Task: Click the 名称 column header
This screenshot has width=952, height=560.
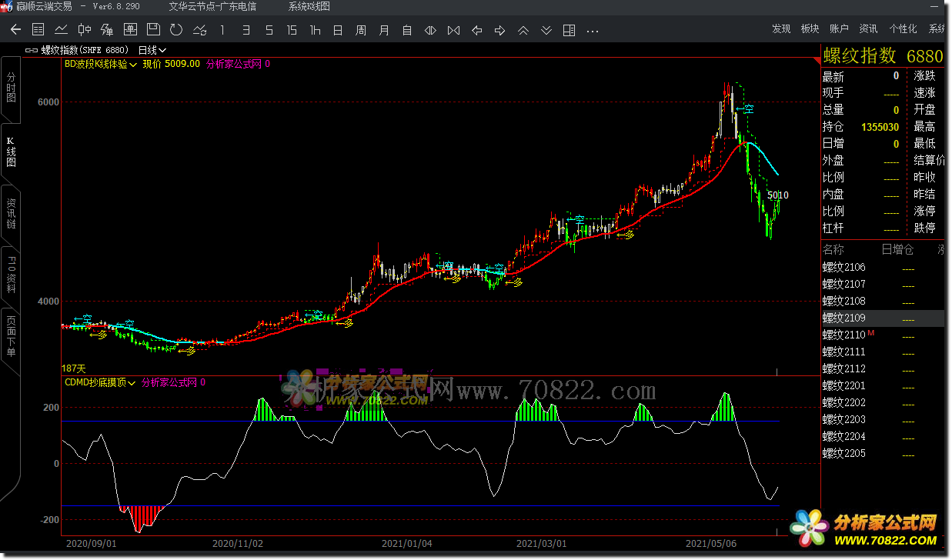Action: [x=833, y=249]
